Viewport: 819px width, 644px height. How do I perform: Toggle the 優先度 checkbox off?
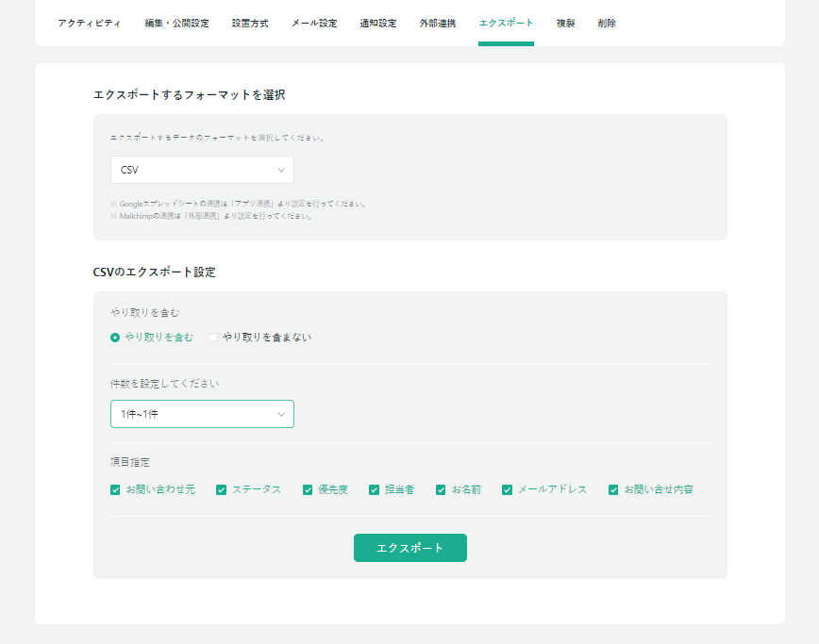[307, 489]
